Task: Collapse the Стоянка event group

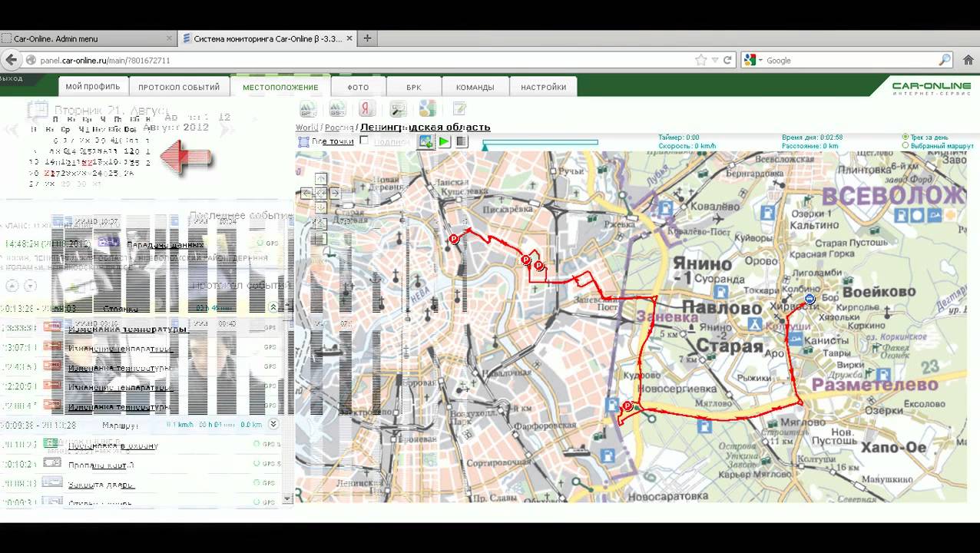Action: click(x=273, y=307)
